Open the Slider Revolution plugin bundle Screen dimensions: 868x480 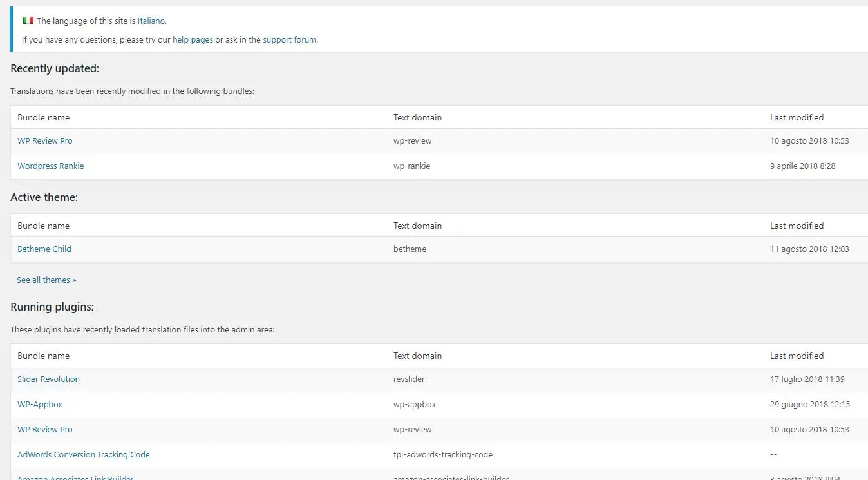tap(49, 379)
